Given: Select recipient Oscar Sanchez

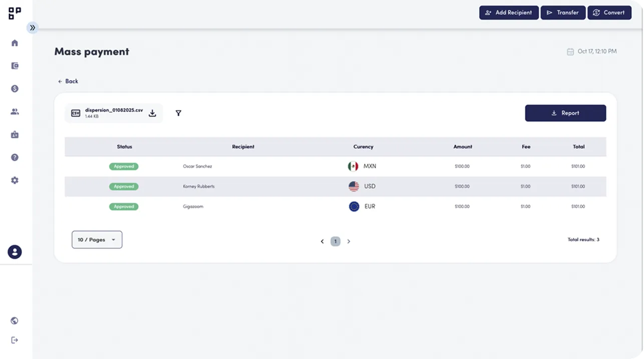Looking at the screenshot, I should coord(197,166).
